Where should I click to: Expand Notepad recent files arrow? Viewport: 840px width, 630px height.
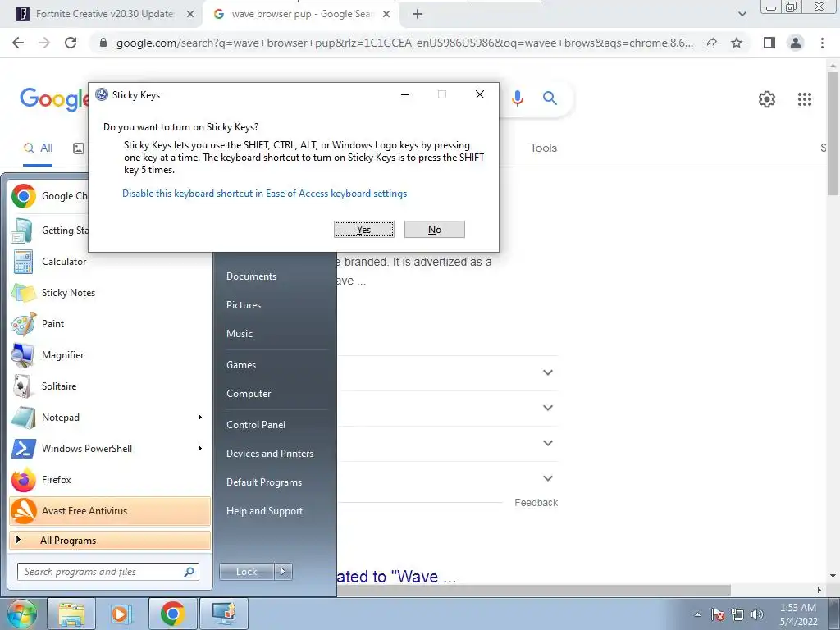coord(200,418)
